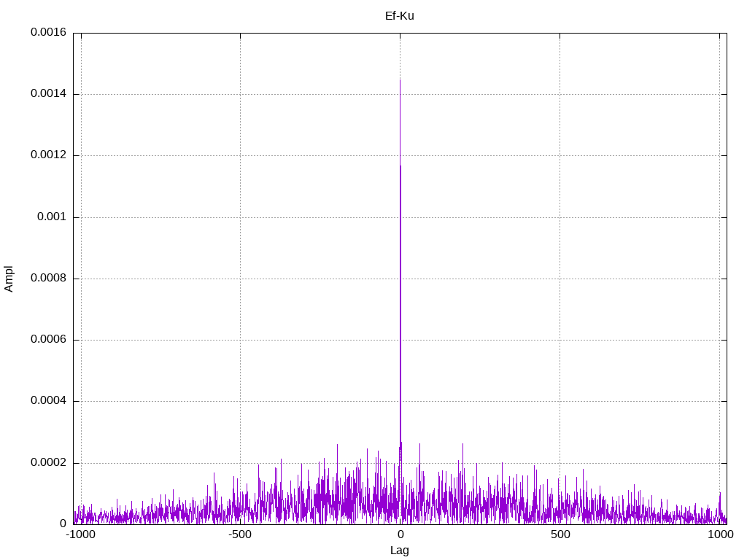Click y-axis tick label 0.0012

click(x=48, y=155)
